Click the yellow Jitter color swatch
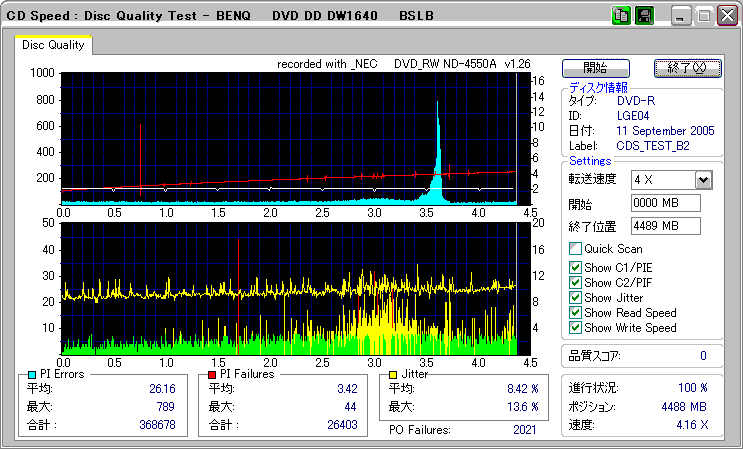This screenshot has width=743, height=449. point(394,374)
